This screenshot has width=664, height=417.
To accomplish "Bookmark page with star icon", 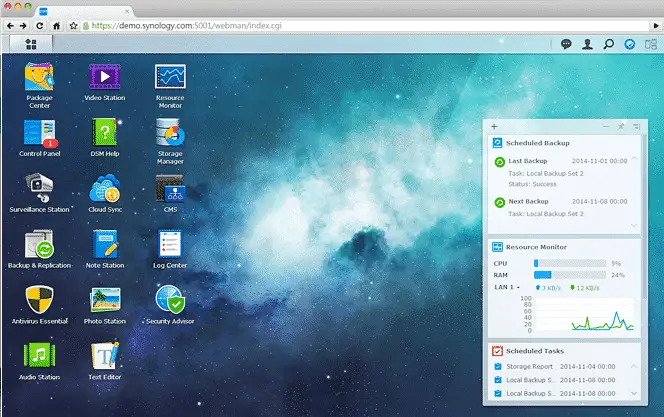I will (73, 26).
